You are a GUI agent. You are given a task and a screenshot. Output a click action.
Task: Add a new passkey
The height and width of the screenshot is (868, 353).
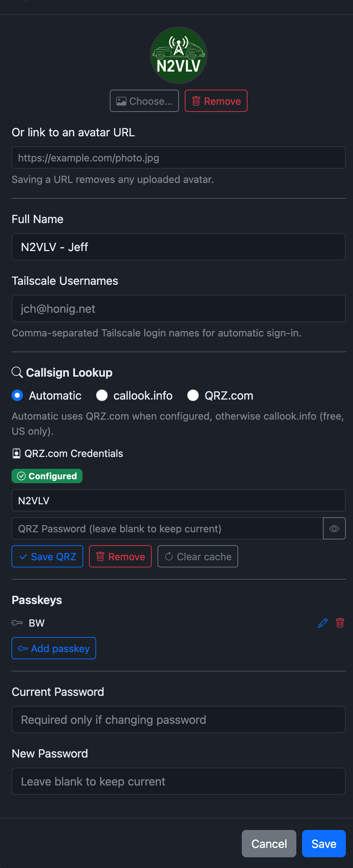[54, 648]
